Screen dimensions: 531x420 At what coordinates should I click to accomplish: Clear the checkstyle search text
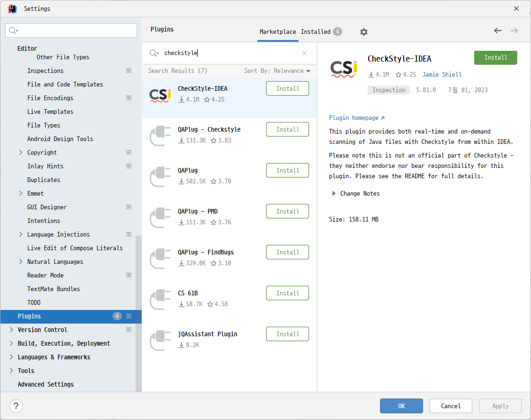pyautogui.click(x=305, y=53)
